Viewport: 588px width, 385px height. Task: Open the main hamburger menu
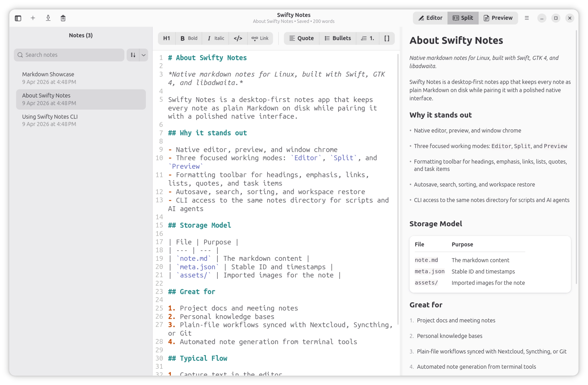[x=527, y=18]
